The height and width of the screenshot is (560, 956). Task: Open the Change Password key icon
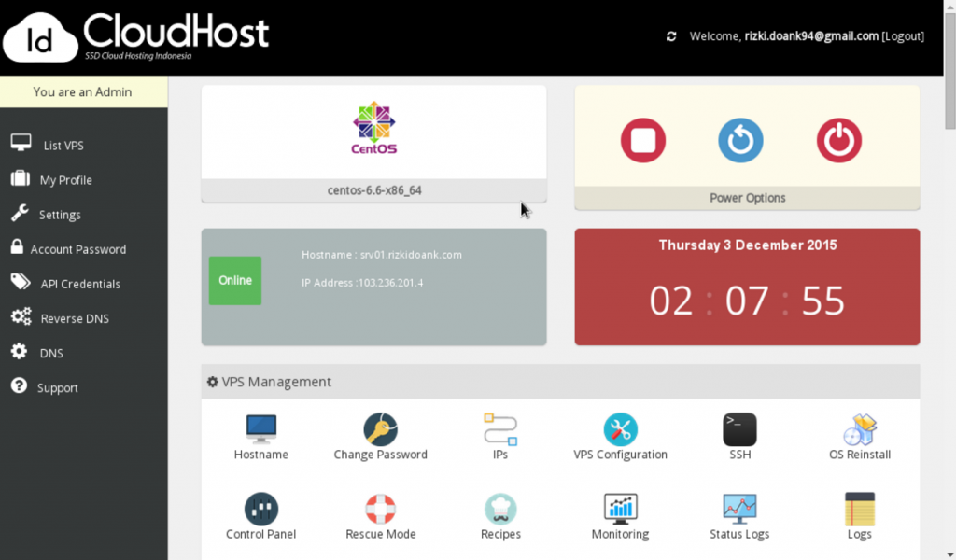[380, 430]
